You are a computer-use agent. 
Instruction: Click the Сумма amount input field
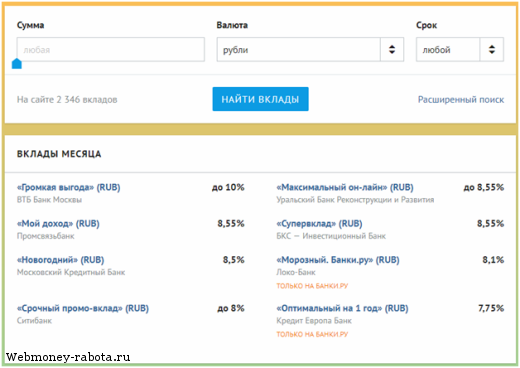(111, 49)
